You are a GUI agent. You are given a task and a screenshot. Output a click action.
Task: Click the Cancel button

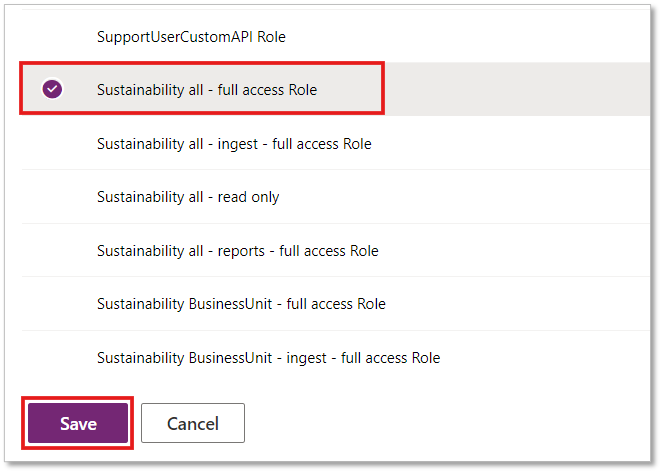point(193,423)
